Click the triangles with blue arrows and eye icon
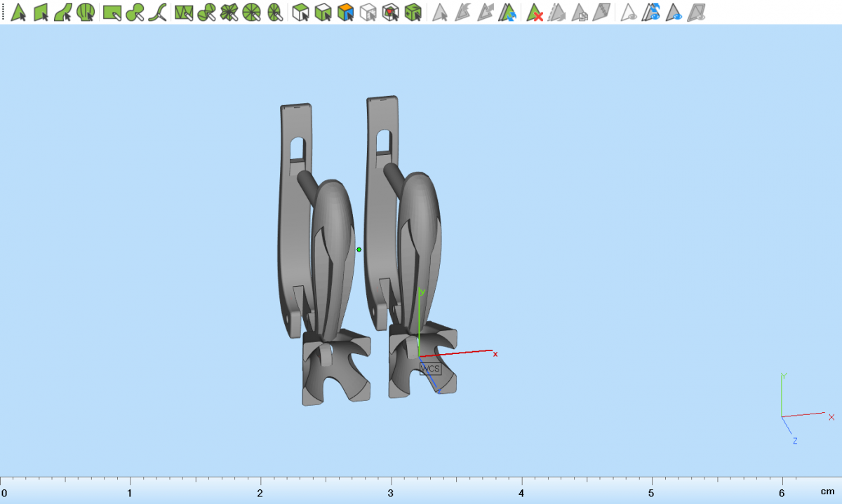Viewport: 842px width, 504px height. tap(652, 12)
